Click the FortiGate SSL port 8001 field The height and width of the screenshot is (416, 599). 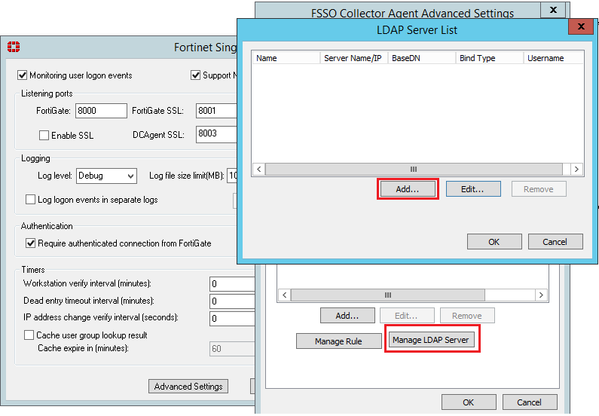pos(217,111)
